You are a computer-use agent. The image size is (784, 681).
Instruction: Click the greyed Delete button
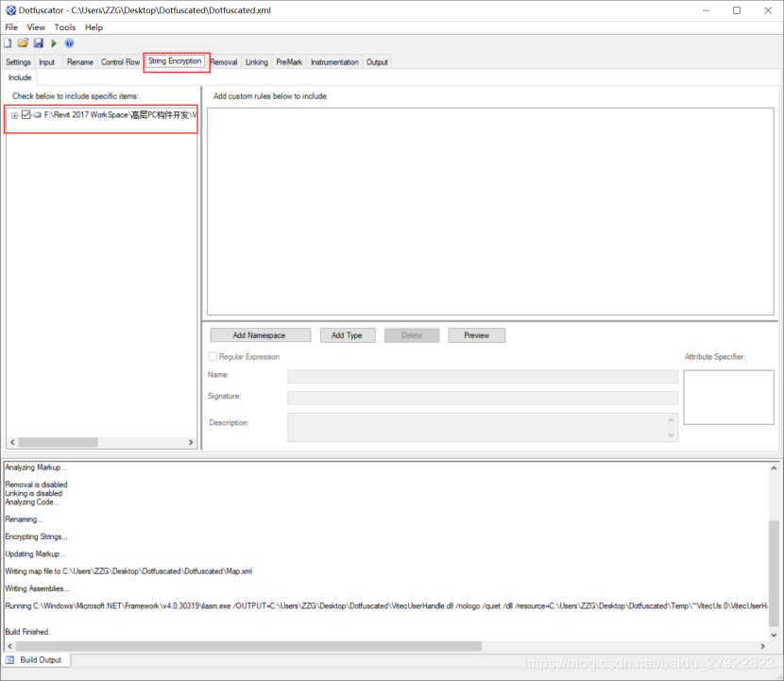(x=412, y=335)
